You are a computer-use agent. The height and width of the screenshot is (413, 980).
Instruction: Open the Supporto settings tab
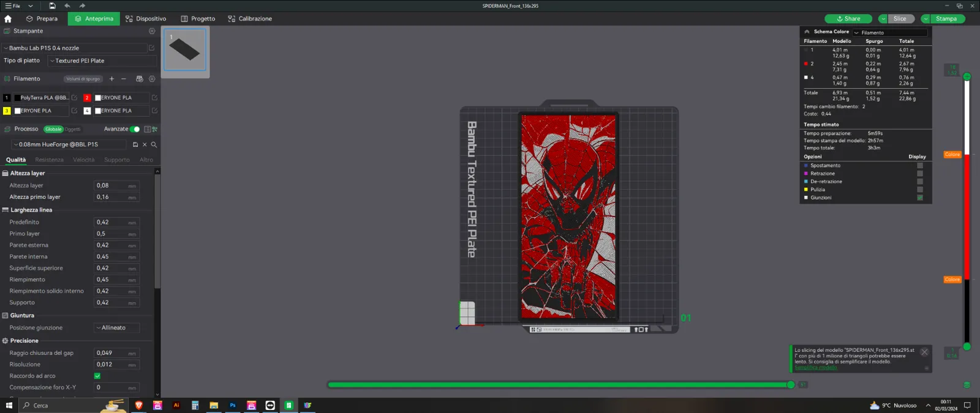117,160
